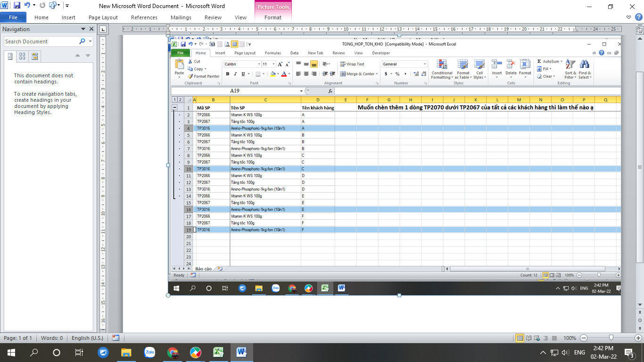Close the Navigation pane
Viewport: 644px width, 362px height.
click(91, 29)
